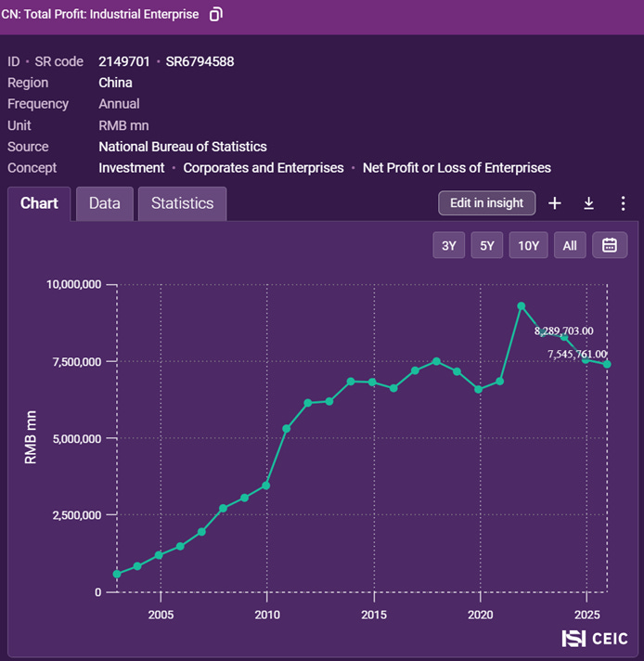Click the RMB mn axis title
The image size is (644, 661).
[x=31, y=437]
